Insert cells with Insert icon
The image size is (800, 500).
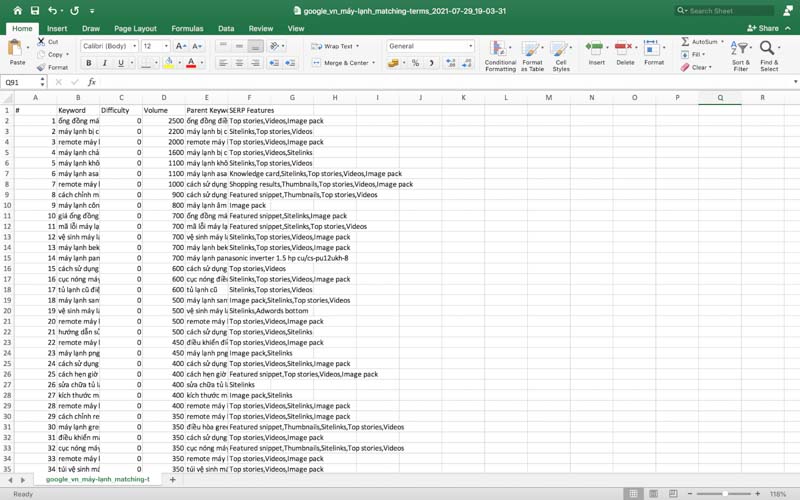click(595, 48)
